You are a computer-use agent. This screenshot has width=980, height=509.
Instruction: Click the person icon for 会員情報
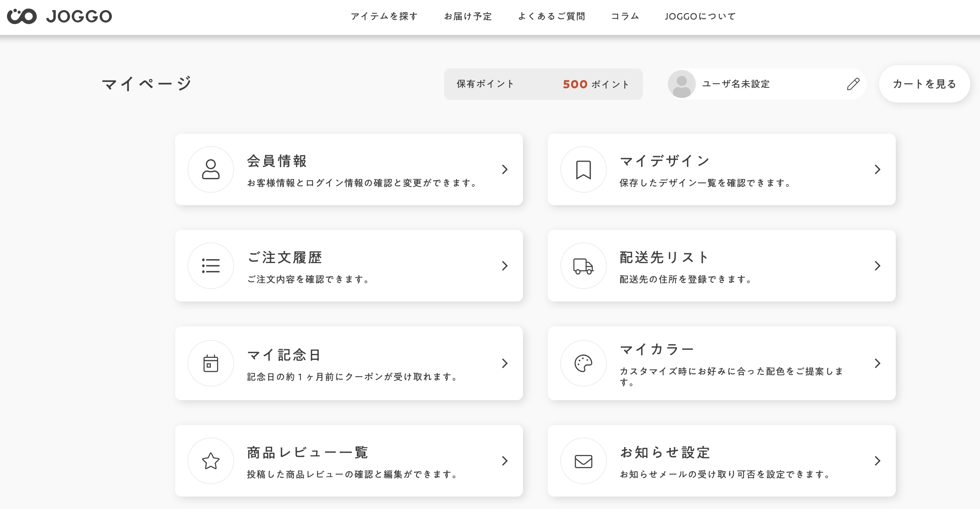tap(211, 169)
